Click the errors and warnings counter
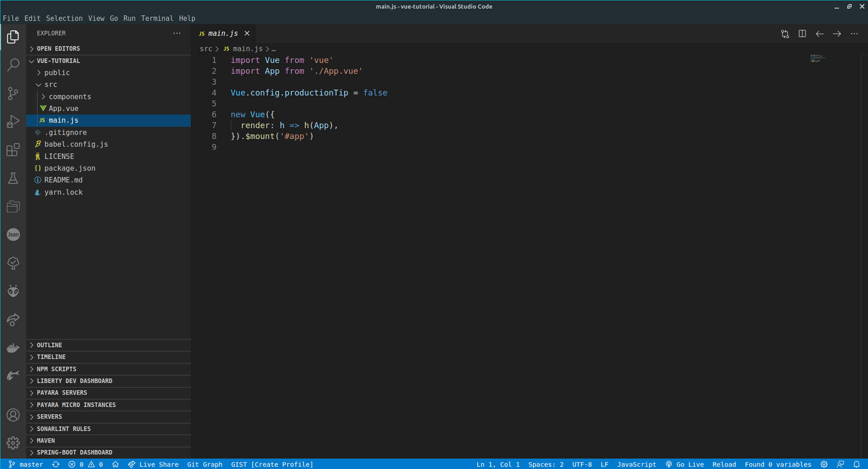 tap(85, 464)
